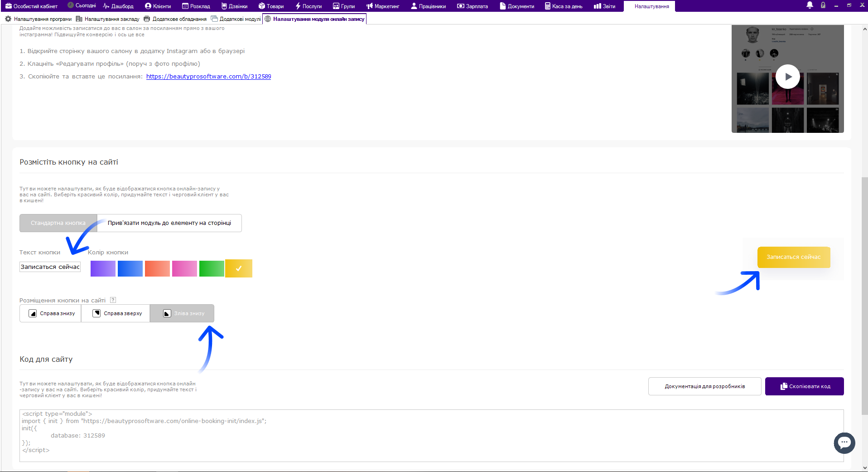Play the Instagram tutorial video
The height and width of the screenshot is (472, 868).
(x=787, y=77)
